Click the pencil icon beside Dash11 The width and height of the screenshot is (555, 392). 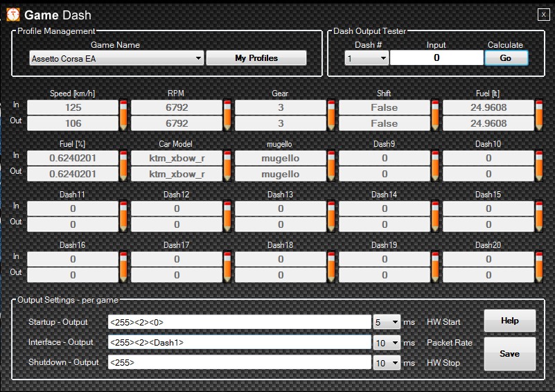[x=124, y=216]
